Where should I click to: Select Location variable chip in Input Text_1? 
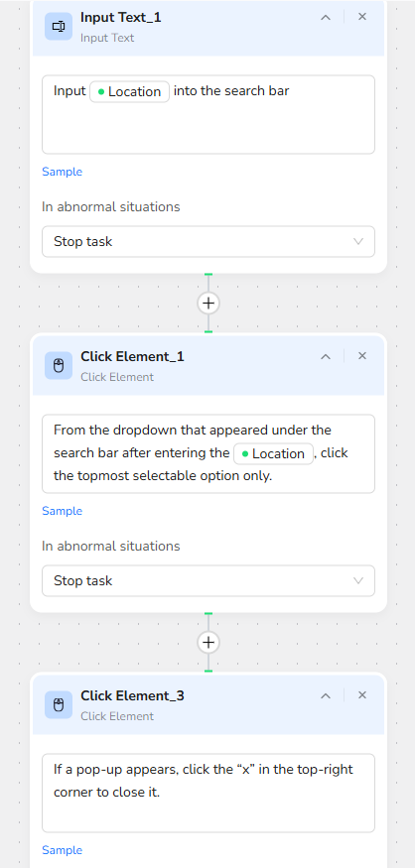coord(130,92)
